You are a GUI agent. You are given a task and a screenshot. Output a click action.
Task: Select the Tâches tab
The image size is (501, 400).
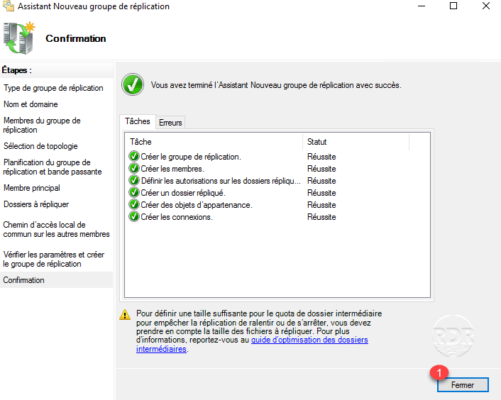point(137,121)
